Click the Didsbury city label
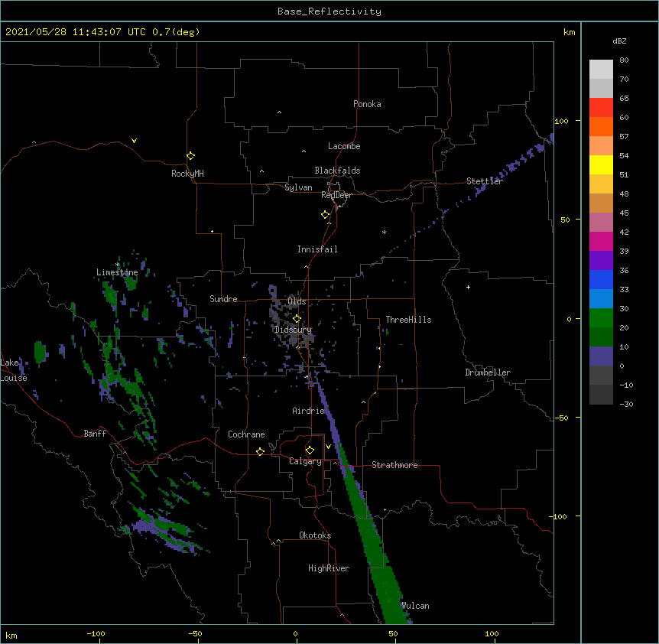 pos(293,330)
